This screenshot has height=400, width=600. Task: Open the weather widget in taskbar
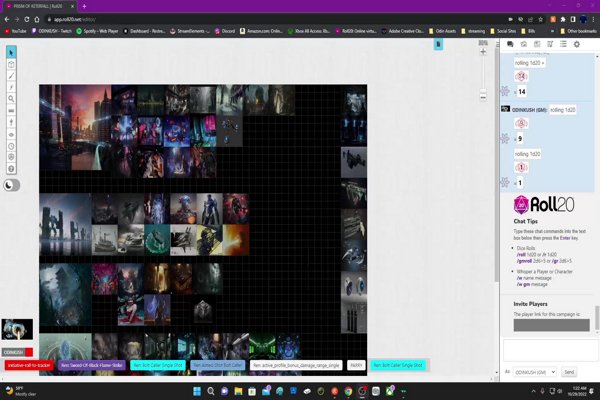[21, 391]
